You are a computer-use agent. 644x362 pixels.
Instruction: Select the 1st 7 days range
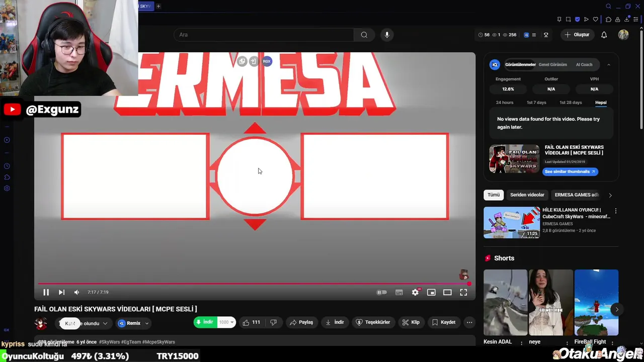pos(536,103)
